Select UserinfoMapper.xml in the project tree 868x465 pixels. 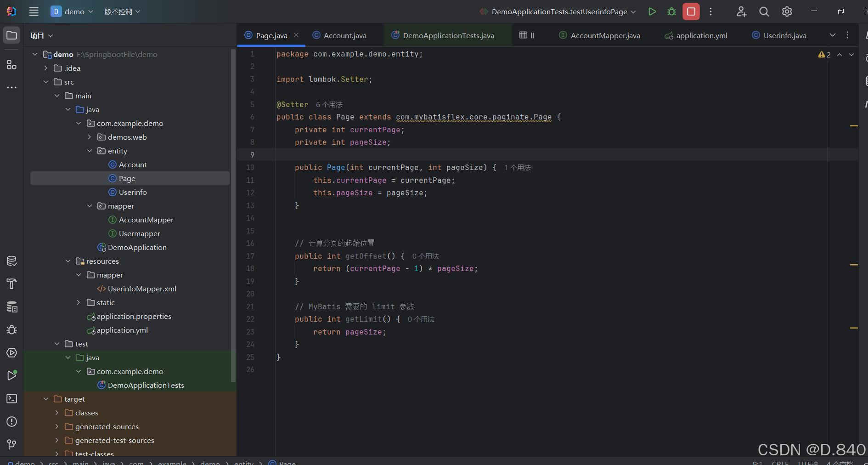141,289
